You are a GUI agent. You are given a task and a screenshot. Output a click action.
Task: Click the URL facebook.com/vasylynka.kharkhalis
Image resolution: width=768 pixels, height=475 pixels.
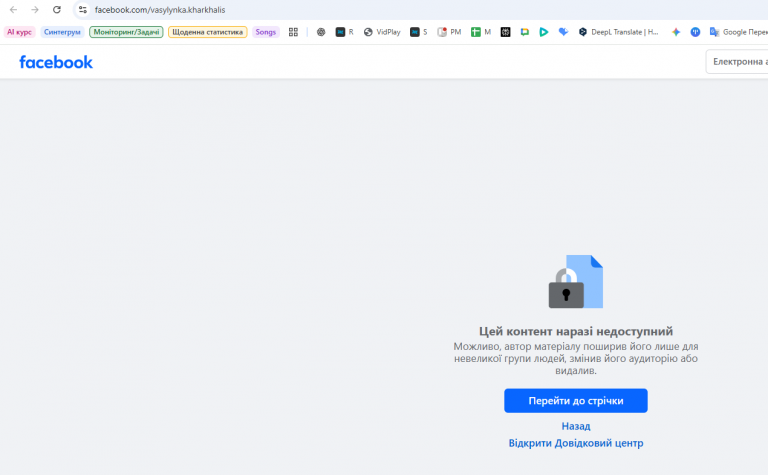(x=160, y=10)
